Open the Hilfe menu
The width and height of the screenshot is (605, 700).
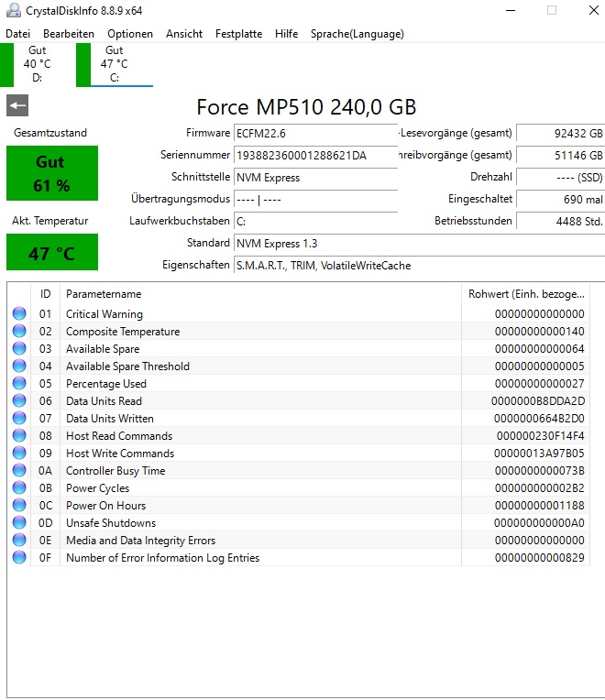286,34
